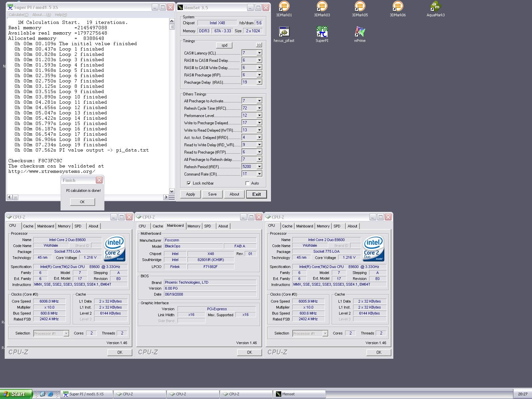Open the RAS# Precharge (tRP) dropdown
Screen dimensions: 532x399
pyautogui.click(x=259, y=75)
